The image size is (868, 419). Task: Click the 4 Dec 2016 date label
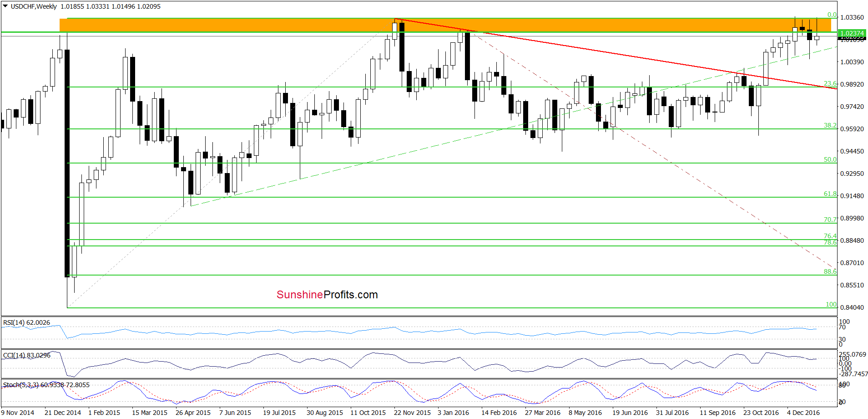tap(803, 413)
